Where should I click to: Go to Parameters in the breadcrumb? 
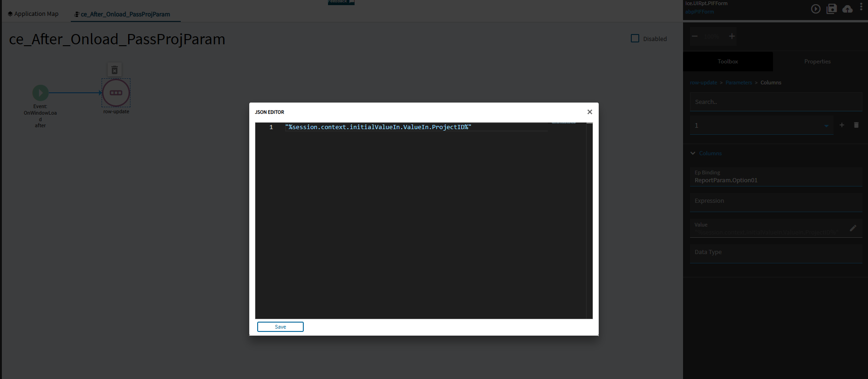(x=738, y=83)
